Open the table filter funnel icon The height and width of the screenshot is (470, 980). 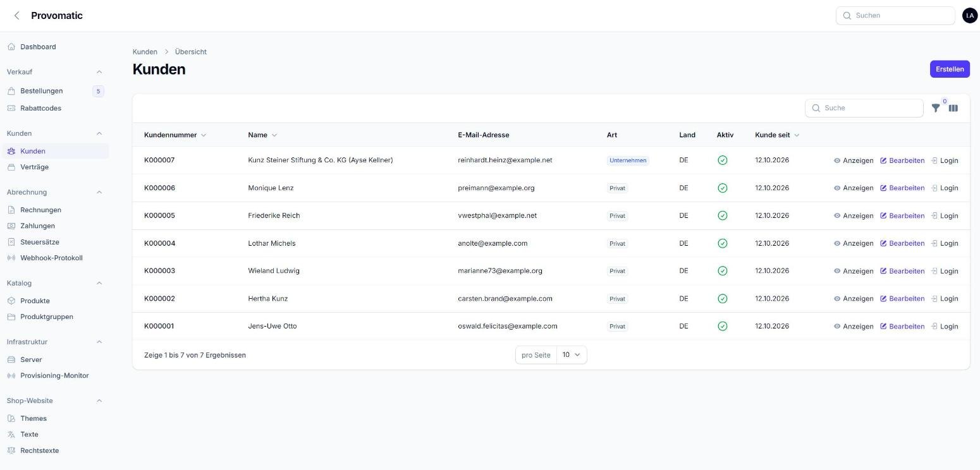point(936,108)
